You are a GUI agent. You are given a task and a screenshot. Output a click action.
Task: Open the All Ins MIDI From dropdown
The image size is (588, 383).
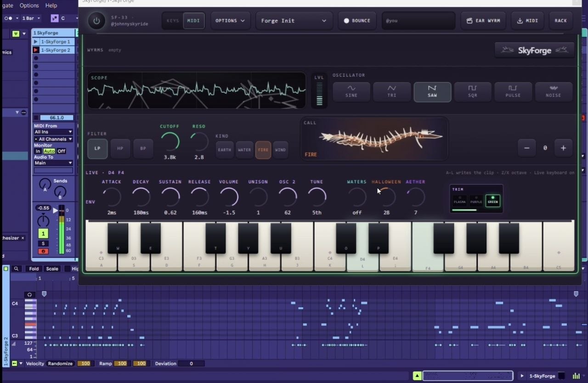coord(53,132)
